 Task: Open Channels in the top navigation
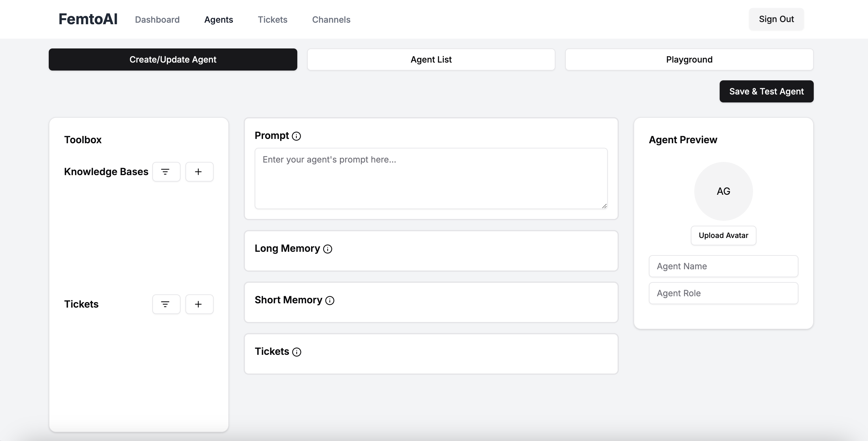(x=331, y=20)
